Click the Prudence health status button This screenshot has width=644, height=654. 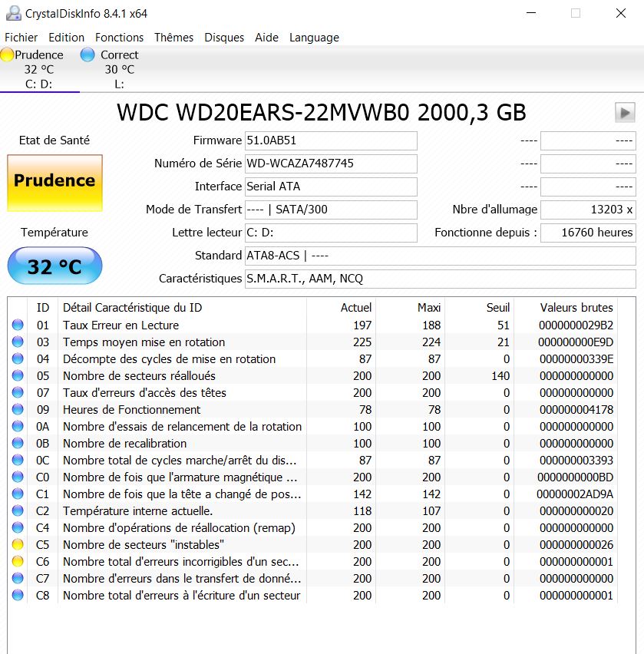tap(54, 183)
